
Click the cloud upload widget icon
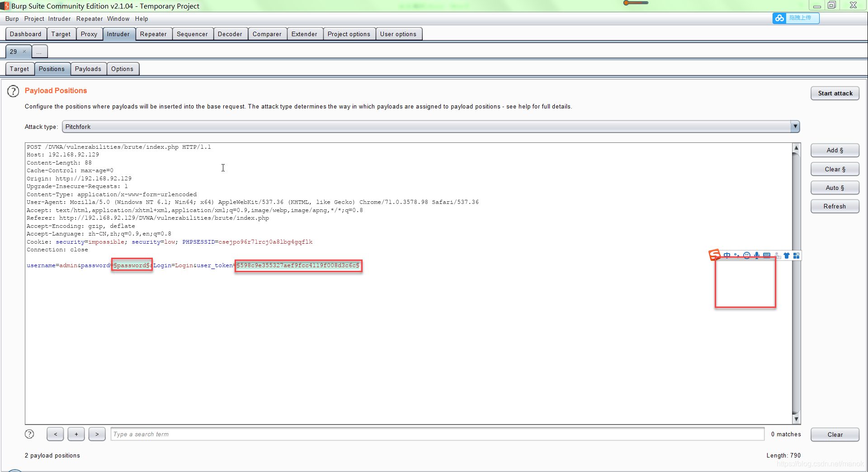pos(779,18)
